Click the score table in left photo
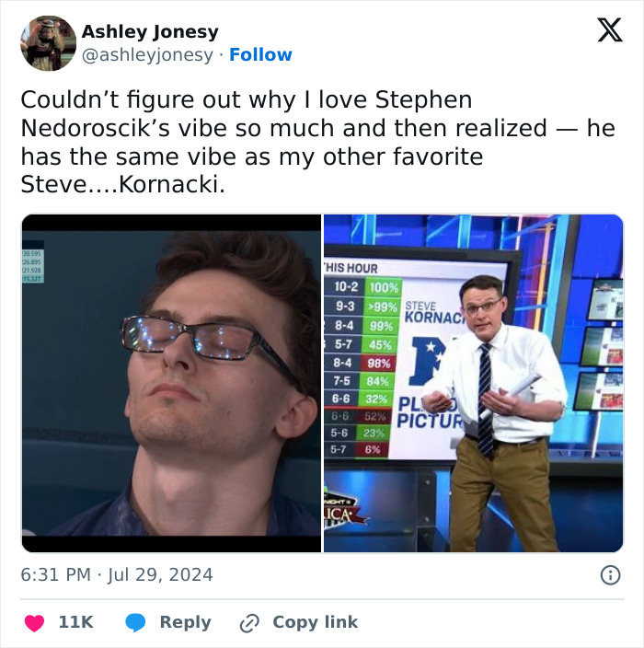Image resolution: width=644 pixels, height=648 pixels. click(32, 266)
